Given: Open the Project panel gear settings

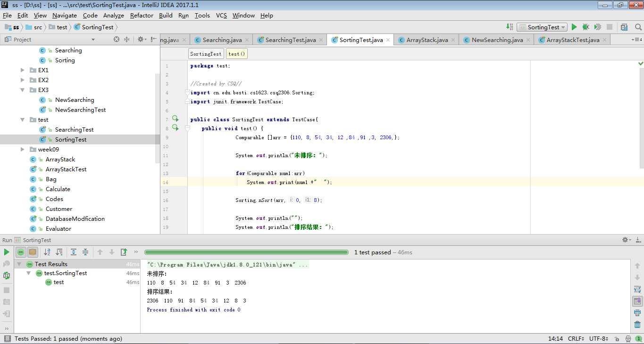Looking at the screenshot, I should point(141,40).
